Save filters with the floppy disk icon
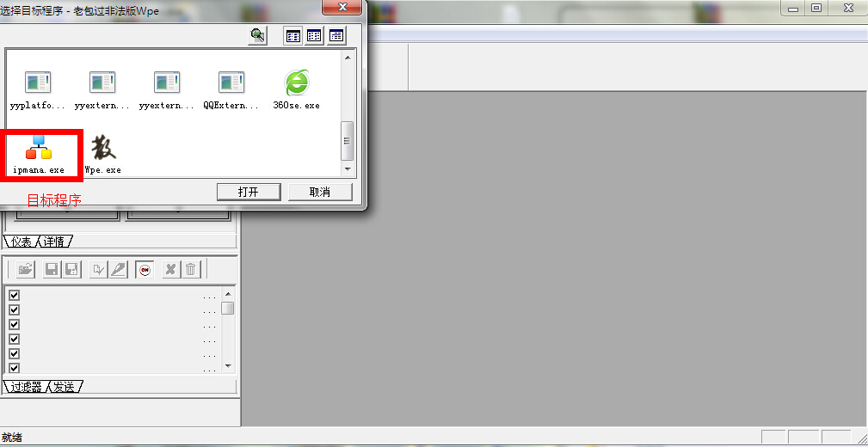Image resolution: width=868 pixels, height=447 pixels. coord(52,269)
